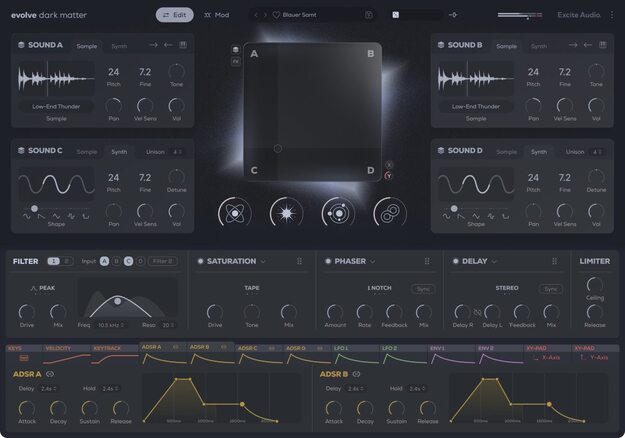Open Saturation effect type dropdown
Viewport: 625px width, 438px height.
pos(263,261)
